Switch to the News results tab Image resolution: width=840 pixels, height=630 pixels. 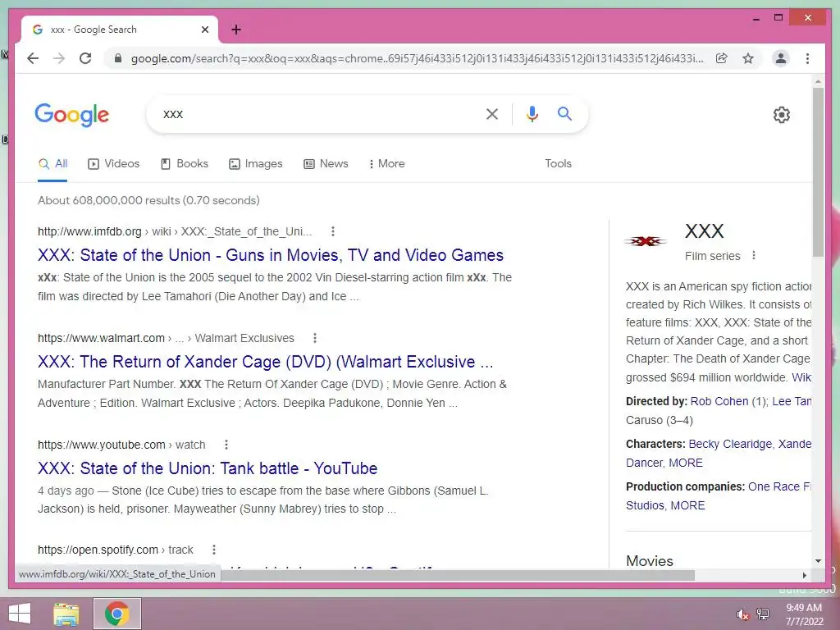(x=326, y=163)
